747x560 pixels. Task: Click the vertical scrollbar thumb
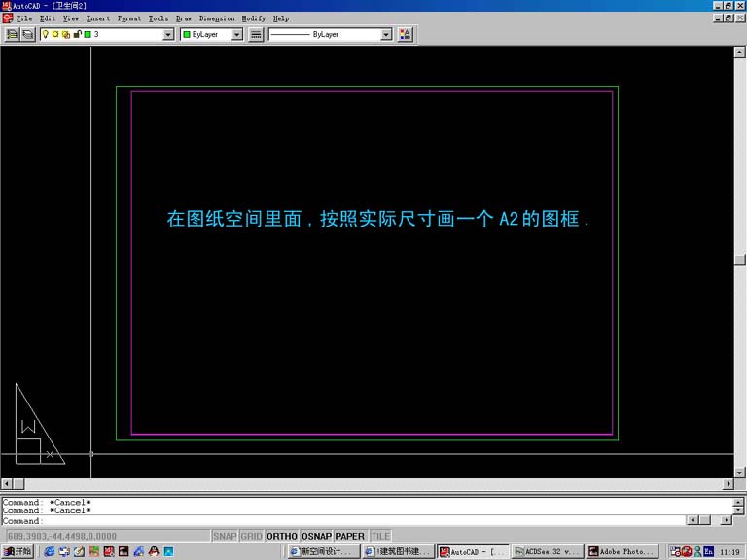[x=739, y=260]
